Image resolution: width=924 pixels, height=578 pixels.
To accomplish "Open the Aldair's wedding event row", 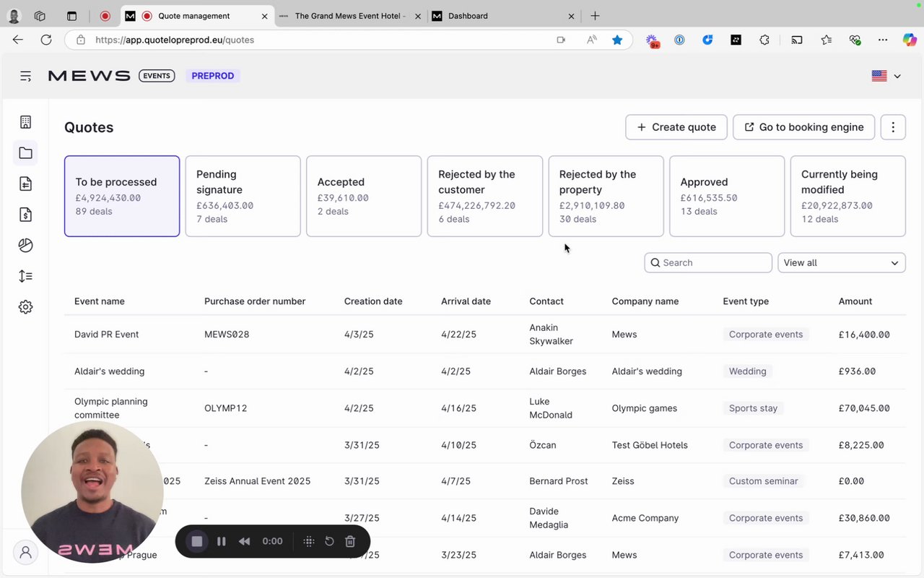I will [x=484, y=371].
